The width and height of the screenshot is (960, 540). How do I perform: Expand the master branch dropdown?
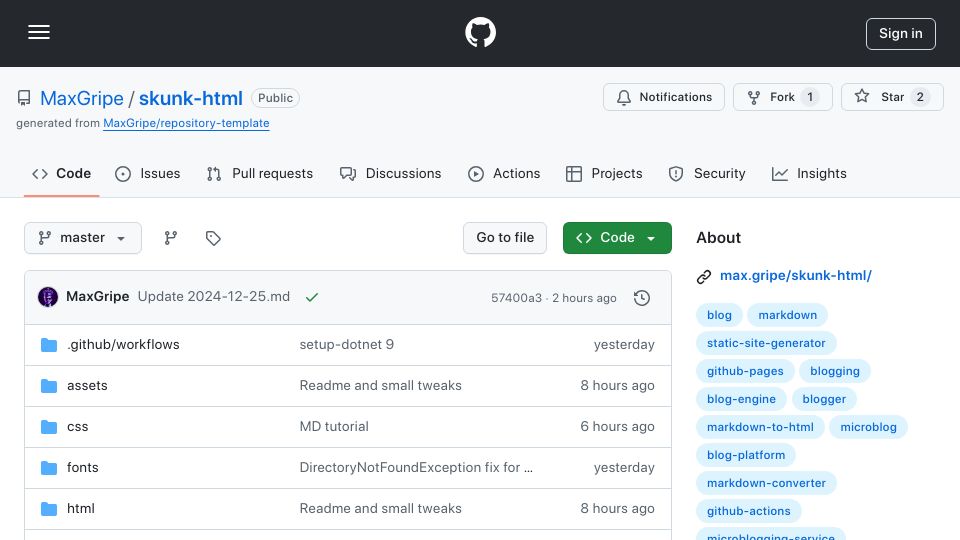(83, 238)
